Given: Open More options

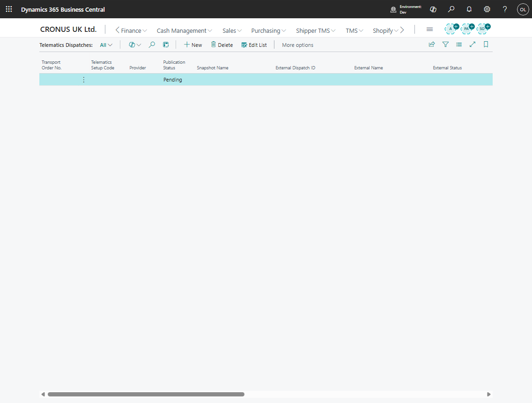Looking at the screenshot, I should click(297, 45).
